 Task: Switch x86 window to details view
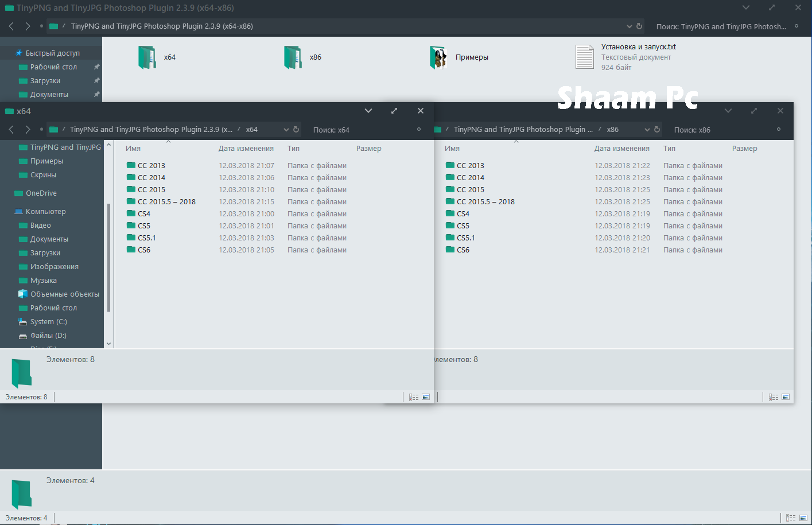(774, 397)
